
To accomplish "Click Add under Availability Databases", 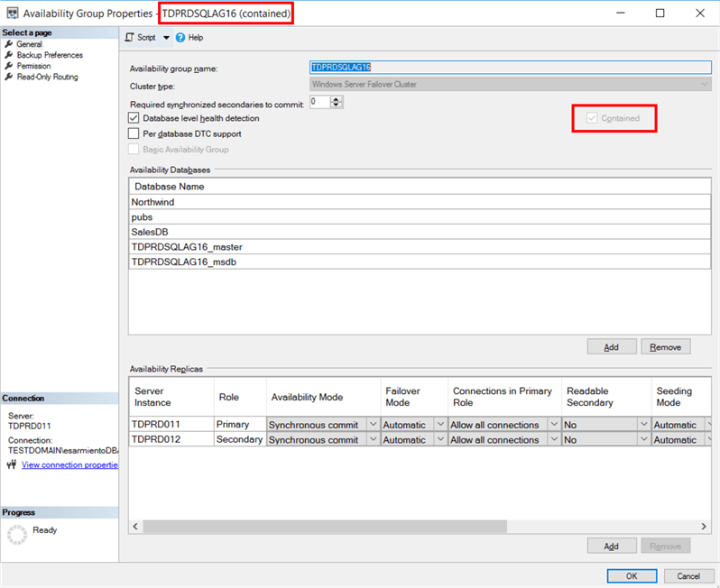I will pyautogui.click(x=612, y=347).
